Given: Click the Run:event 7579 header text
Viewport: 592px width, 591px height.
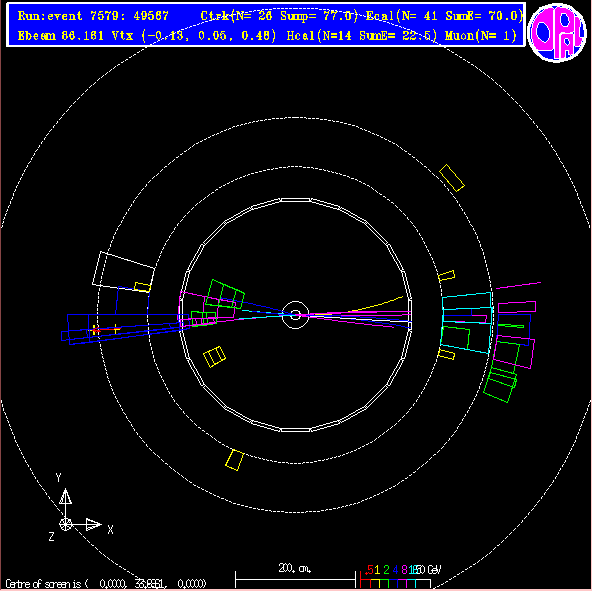Looking at the screenshot, I should coord(93,16).
